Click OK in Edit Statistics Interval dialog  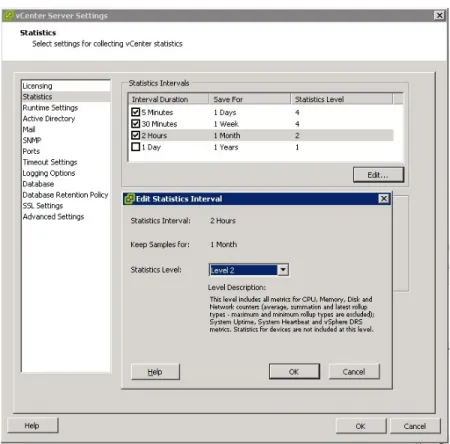(294, 372)
